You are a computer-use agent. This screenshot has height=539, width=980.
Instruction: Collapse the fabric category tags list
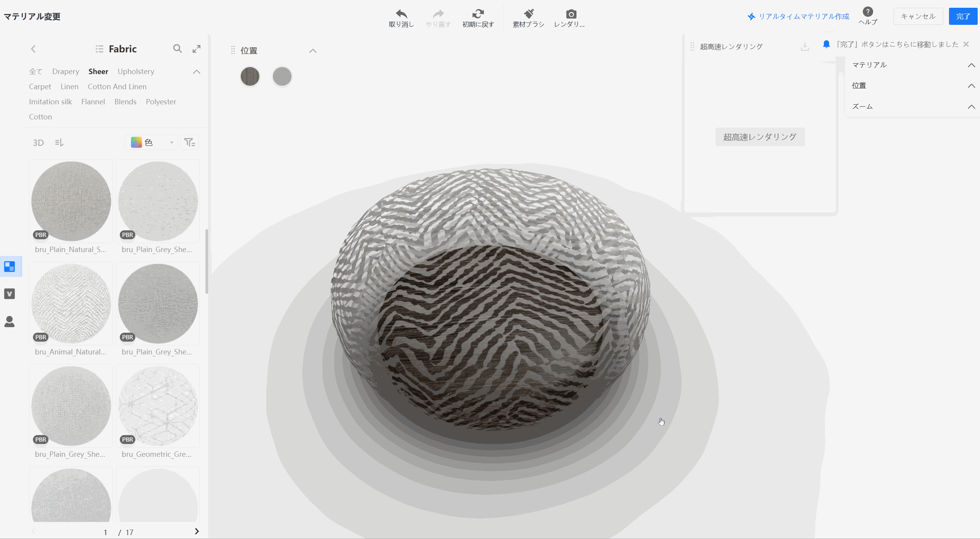click(197, 72)
